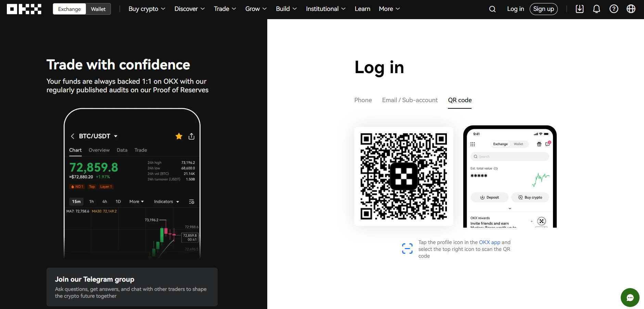The height and width of the screenshot is (309, 644).
Task: Click the Layer 1 tag
Action: point(106,187)
